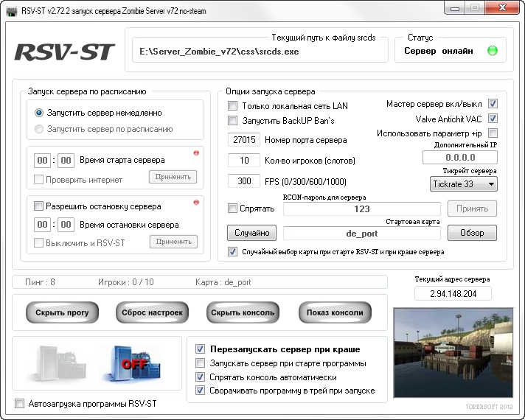Viewport: 525px width, 420px height.
Task: Click the RCON password field 123
Action: tap(361, 209)
